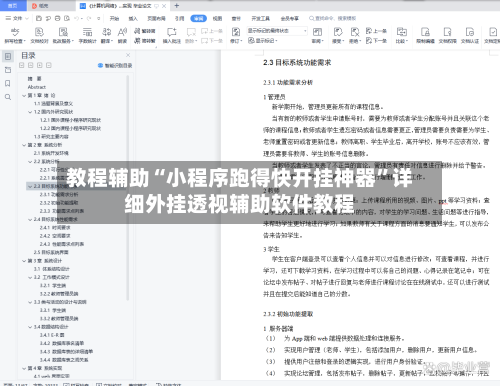Open the 显示标记 dropdown
The height and width of the screenshot is (386, 500).
click(x=263, y=41)
